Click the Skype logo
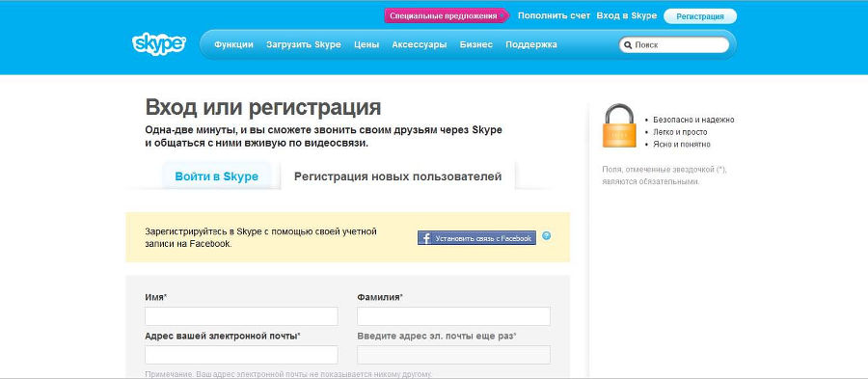The width and height of the screenshot is (868, 379). coord(158,44)
